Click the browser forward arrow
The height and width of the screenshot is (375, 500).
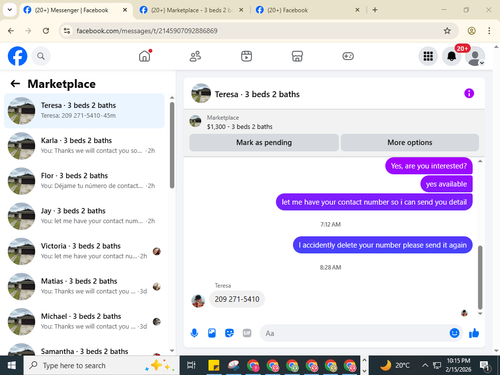28,31
